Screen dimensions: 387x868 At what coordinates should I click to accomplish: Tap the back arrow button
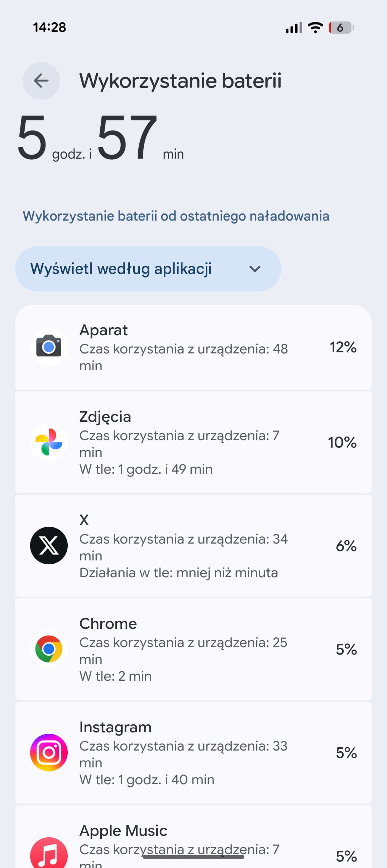[x=41, y=81]
